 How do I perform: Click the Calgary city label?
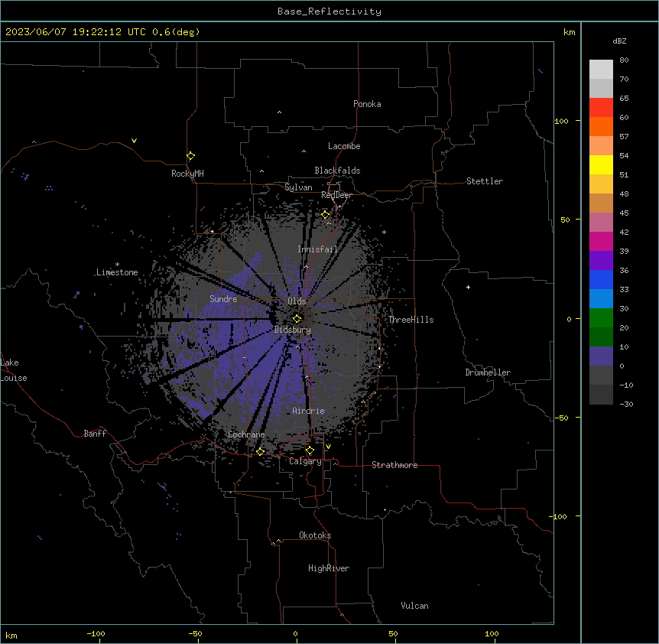(x=305, y=461)
